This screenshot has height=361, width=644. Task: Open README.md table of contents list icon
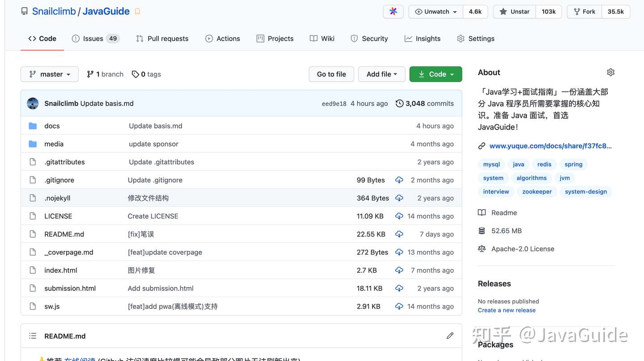[33, 336]
